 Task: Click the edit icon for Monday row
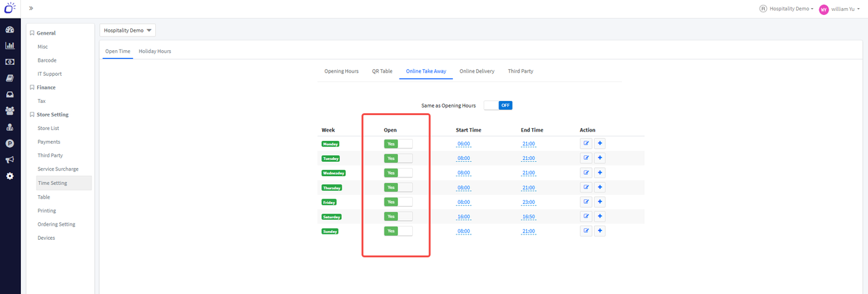tap(586, 144)
